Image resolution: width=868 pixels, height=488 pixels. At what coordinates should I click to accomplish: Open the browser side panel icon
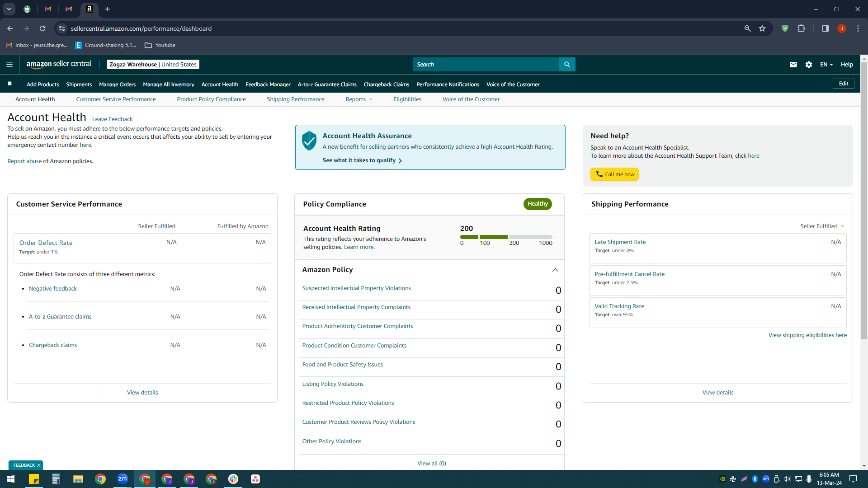pos(825,28)
